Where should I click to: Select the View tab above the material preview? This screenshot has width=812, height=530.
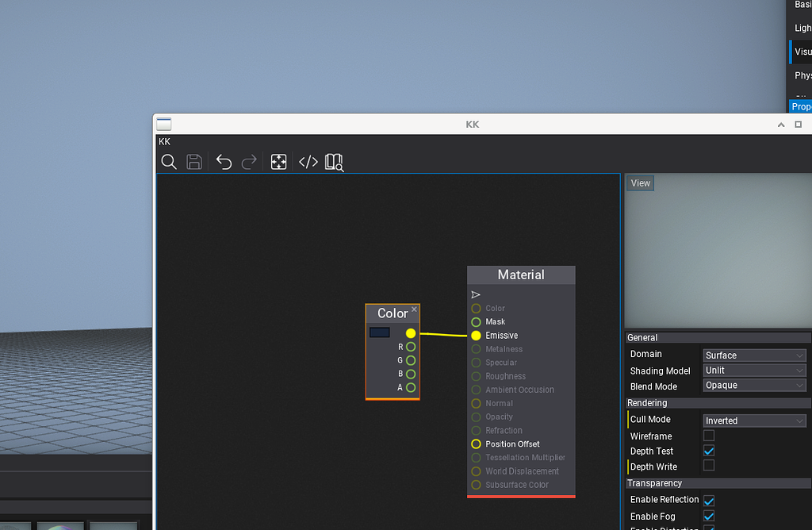[x=640, y=182]
